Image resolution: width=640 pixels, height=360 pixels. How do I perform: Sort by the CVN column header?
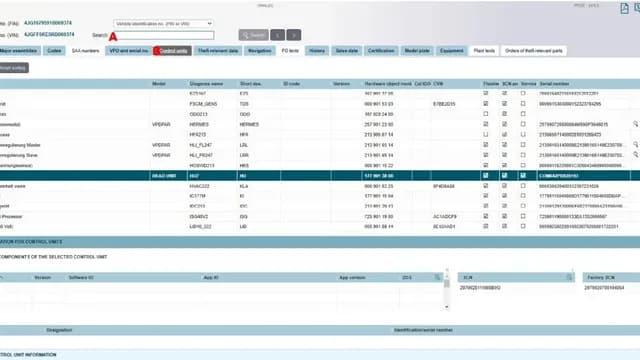point(438,84)
